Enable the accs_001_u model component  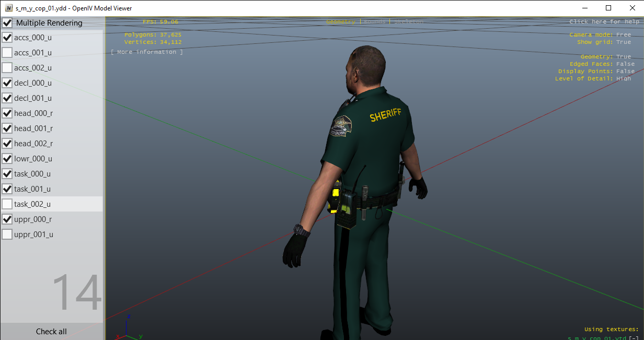(x=7, y=53)
